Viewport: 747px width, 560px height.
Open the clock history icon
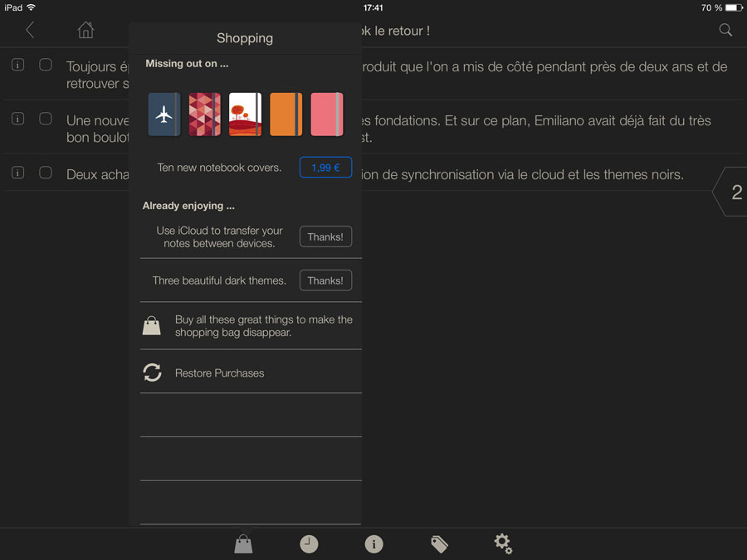309,543
